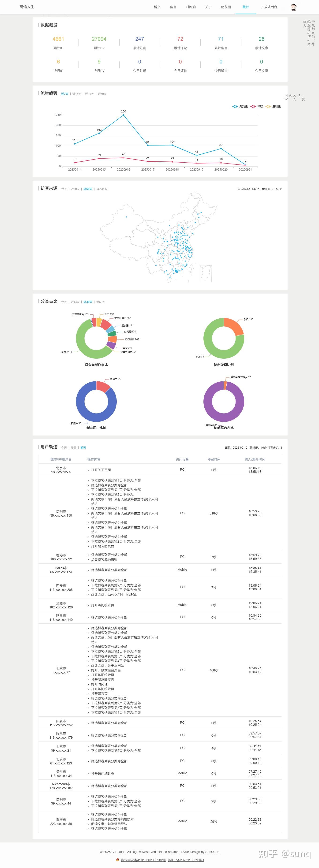This screenshot has width=319, height=868.
Task: Click the 码语人生 site logo
Action: [x=27, y=7]
